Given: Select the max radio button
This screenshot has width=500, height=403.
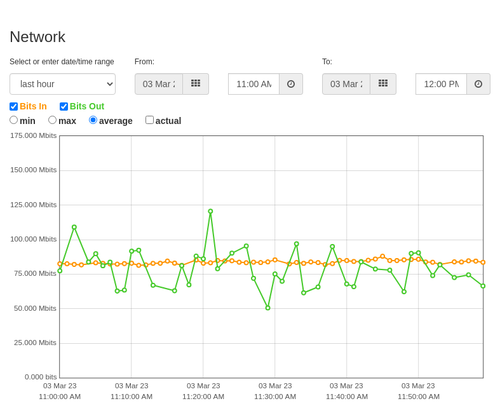Looking at the screenshot, I should tap(52, 120).
